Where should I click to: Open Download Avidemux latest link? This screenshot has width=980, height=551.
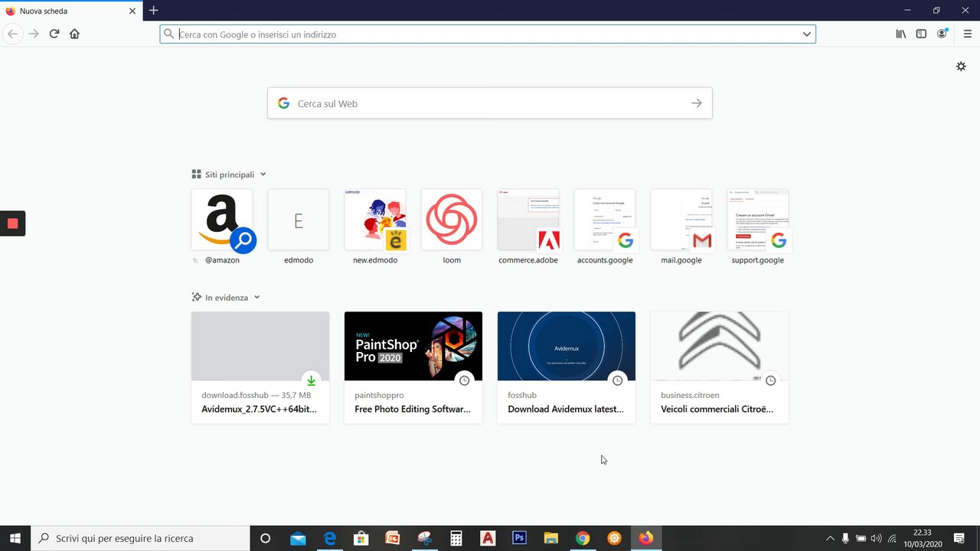point(567,367)
